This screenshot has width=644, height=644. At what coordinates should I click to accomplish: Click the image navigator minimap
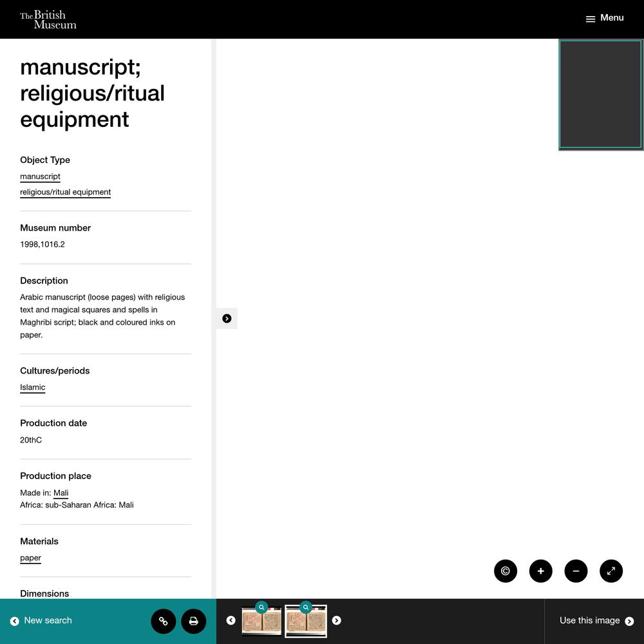[x=600, y=95]
